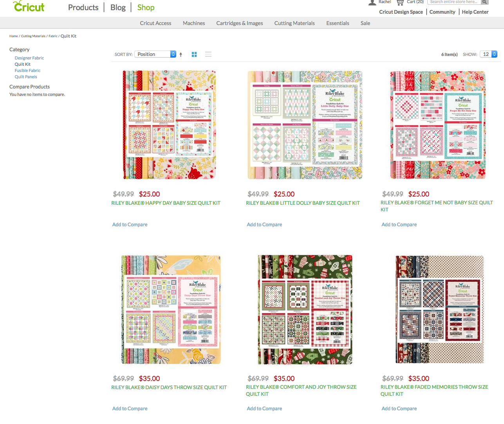Toggle sort direction arrow
Image resolution: width=504 pixels, height=424 pixels.
tap(181, 54)
